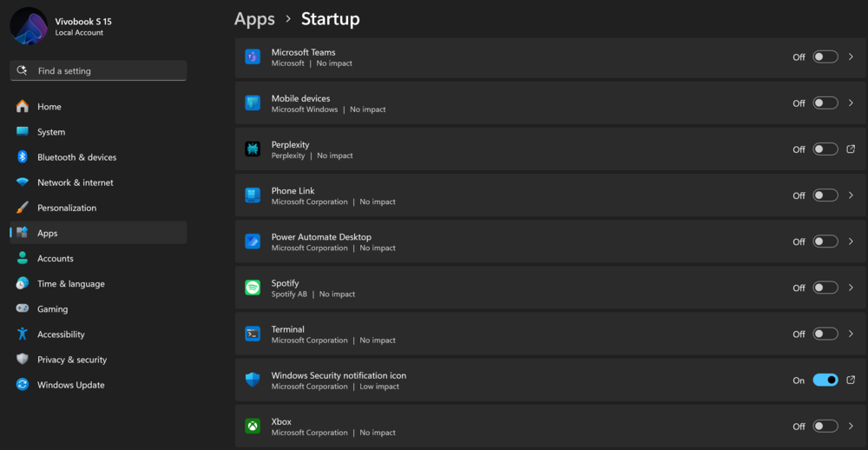Switch on Power Automate Desktop startup
The height and width of the screenshot is (450, 868).
tap(825, 242)
